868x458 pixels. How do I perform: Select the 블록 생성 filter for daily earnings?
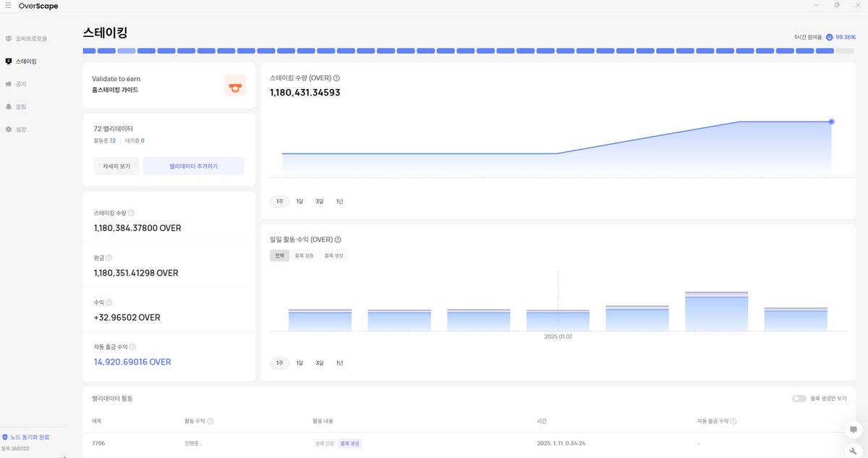pyautogui.click(x=333, y=255)
